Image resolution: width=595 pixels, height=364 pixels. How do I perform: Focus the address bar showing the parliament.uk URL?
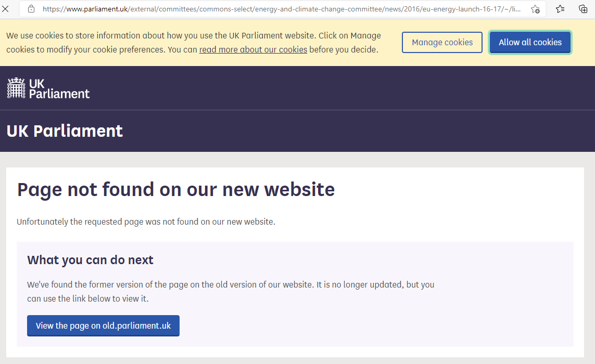pos(281,9)
